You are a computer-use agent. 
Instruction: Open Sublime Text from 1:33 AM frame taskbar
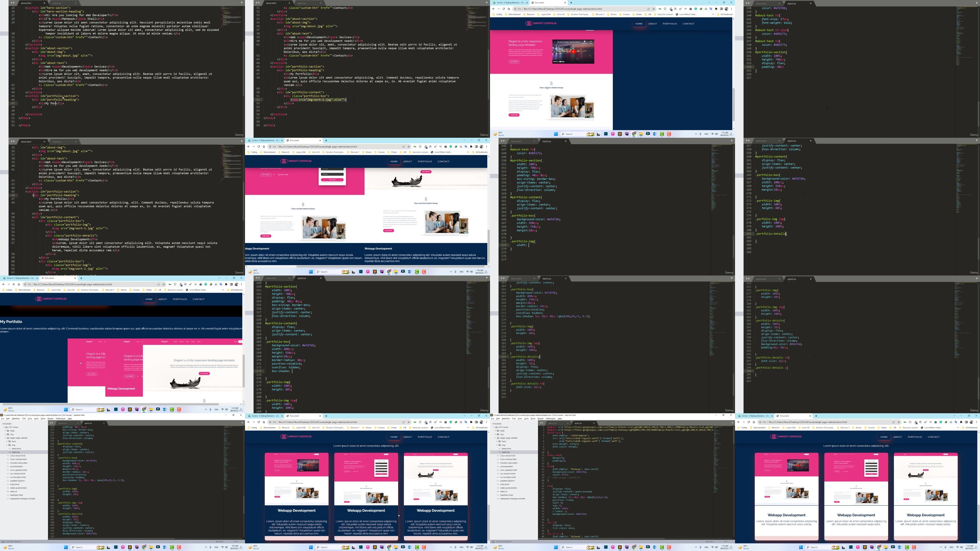click(620, 134)
